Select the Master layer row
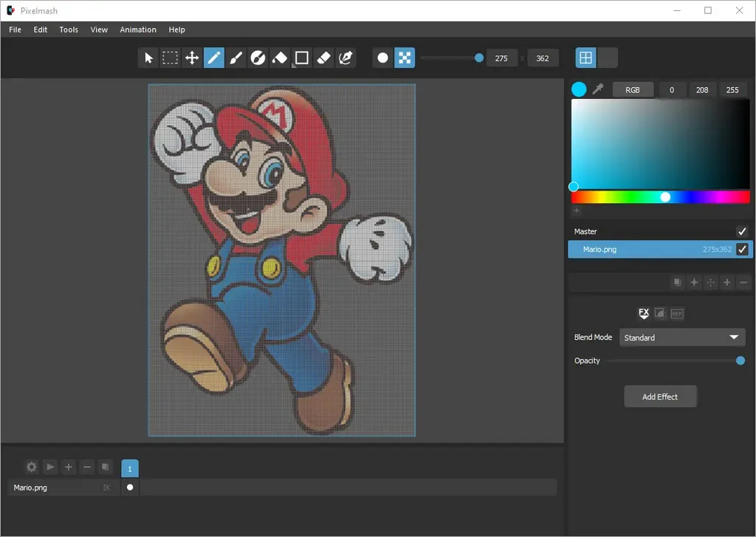The height and width of the screenshot is (537, 756). (660, 232)
